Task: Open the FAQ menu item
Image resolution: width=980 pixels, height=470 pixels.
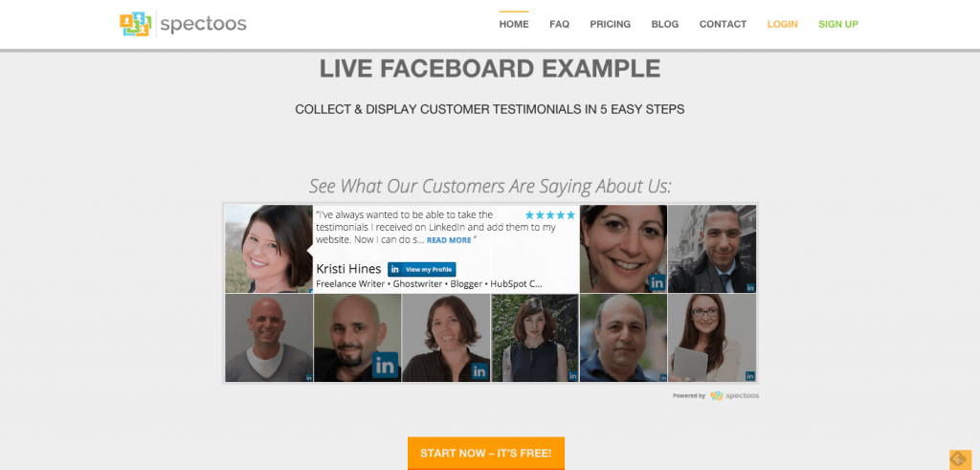Action: tap(559, 24)
